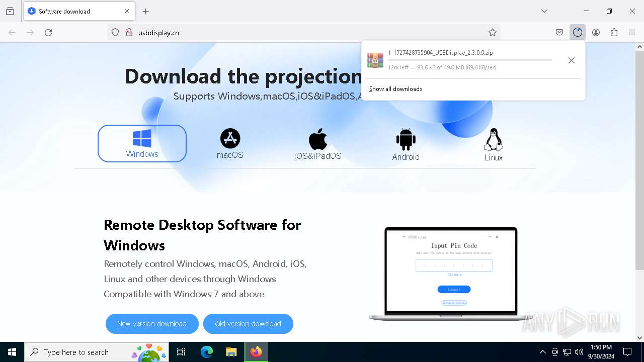The width and height of the screenshot is (644, 362).
Task: Close the Software download tab
Action: (127, 11)
